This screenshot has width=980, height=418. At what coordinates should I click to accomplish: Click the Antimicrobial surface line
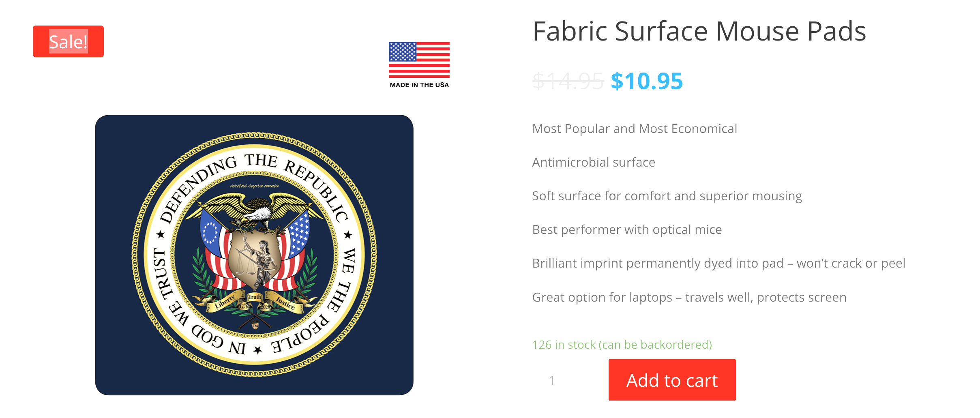pos(594,162)
